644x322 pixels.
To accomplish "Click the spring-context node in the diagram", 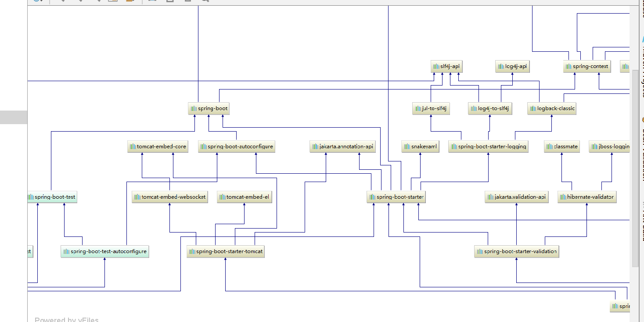I will tap(587, 67).
